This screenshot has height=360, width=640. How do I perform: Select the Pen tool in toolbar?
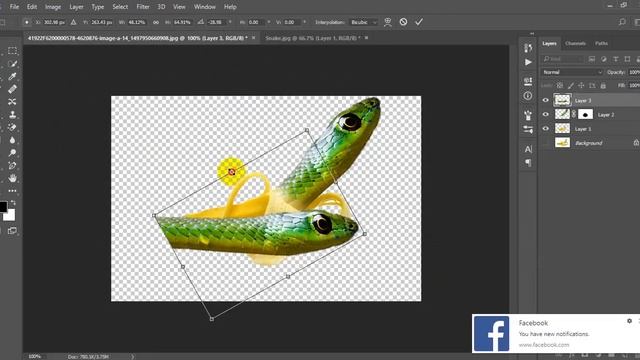[x=13, y=165]
